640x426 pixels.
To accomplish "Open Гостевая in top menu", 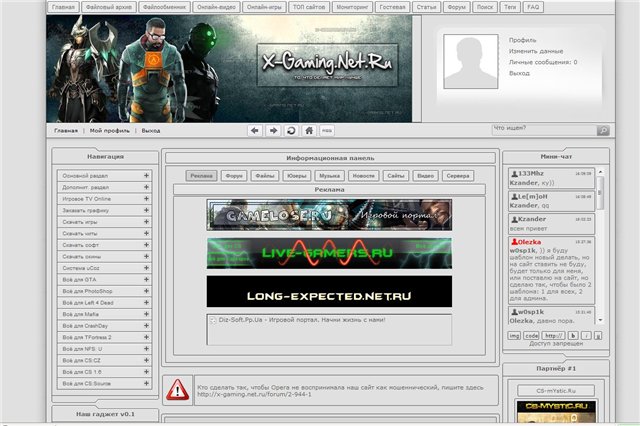I will (392, 7).
